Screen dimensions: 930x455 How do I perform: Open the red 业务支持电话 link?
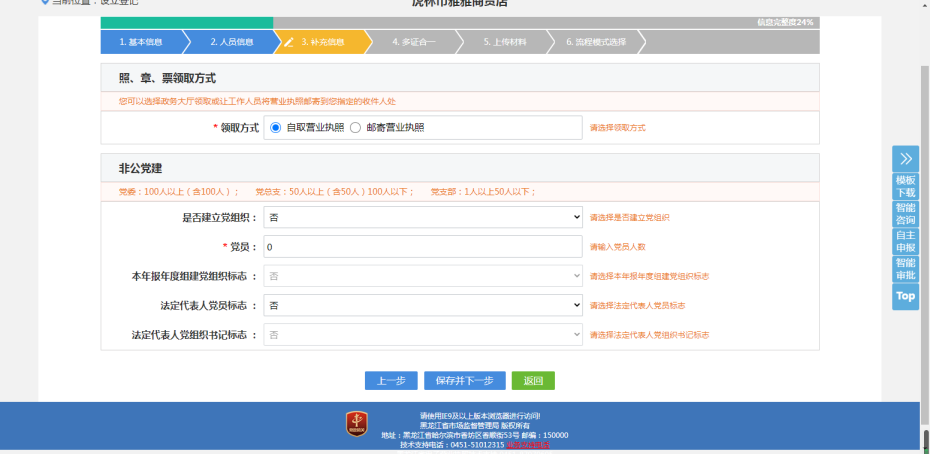pos(527,444)
